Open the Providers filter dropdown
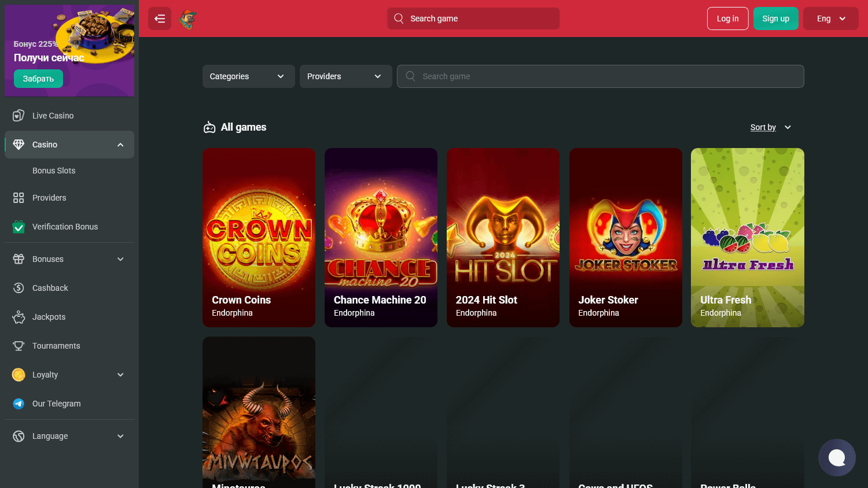The height and width of the screenshot is (488, 868). pyautogui.click(x=345, y=76)
